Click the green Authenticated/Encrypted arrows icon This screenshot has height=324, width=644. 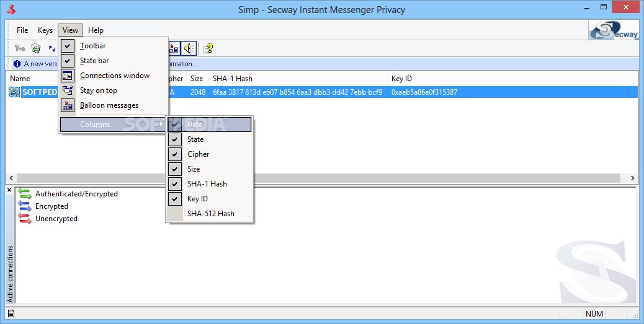(x=25, y=193)
